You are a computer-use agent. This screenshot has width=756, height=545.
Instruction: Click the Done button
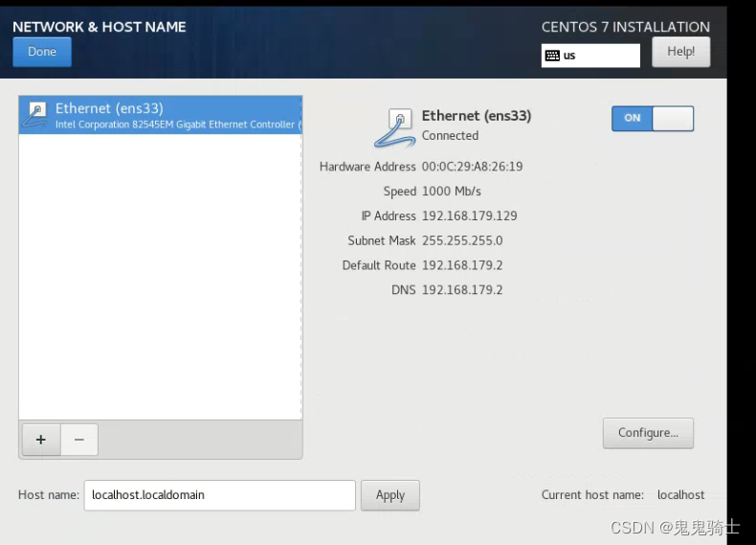(42, 52)
